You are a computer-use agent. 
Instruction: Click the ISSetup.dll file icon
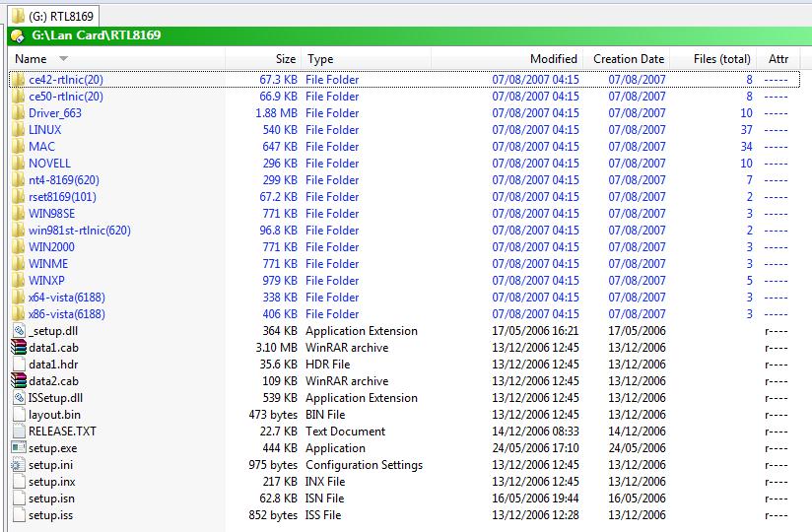(19, 397)
